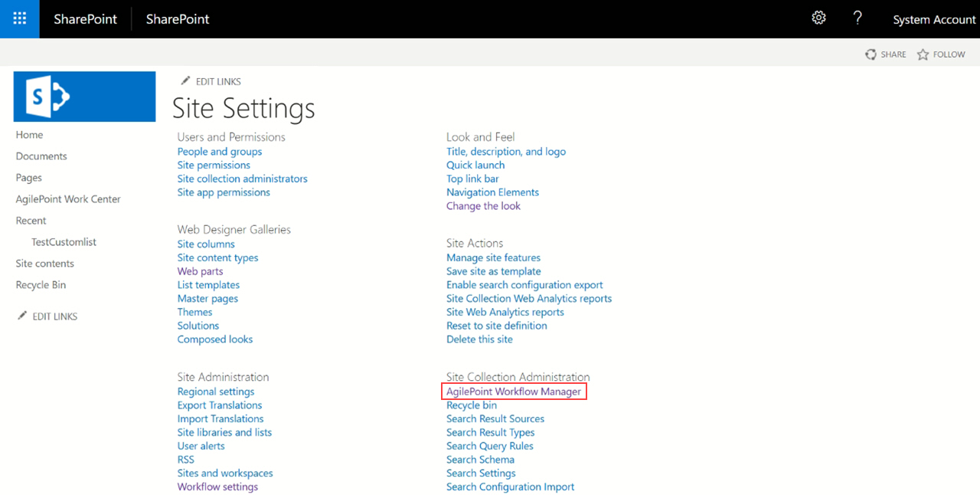
Task: Click first SharePoint label in top bar
Action: pos(85,19)
